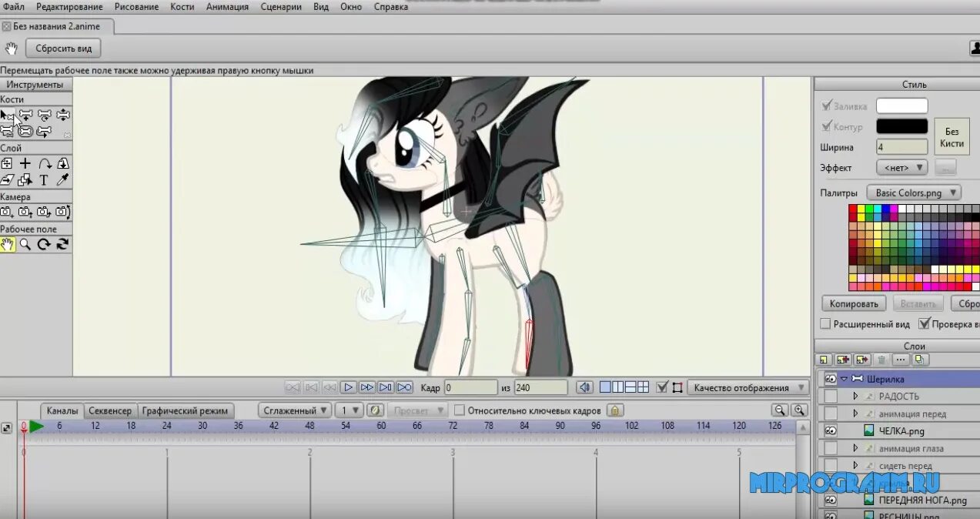
Task: Select the Select Bone tool
Action: click(7, 115)
